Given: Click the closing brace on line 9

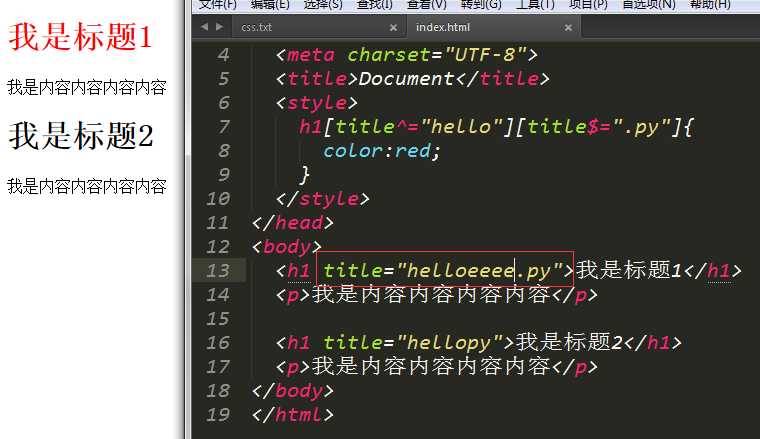Looking at the screenshot, I should click(x=304, y=174).
